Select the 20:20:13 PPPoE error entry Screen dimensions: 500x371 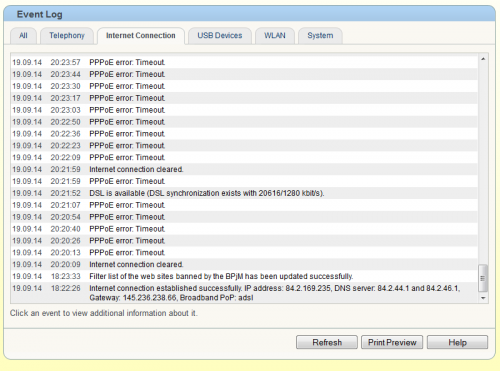point(244,253)
